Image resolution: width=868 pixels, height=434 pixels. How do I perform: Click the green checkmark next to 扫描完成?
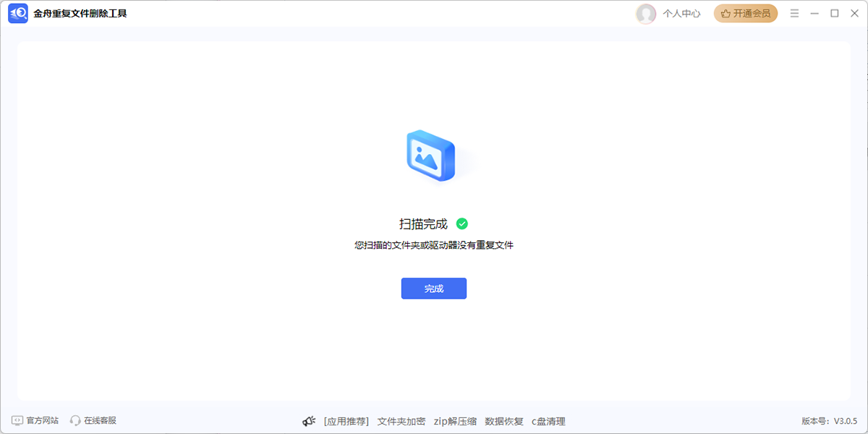(462, 224)
